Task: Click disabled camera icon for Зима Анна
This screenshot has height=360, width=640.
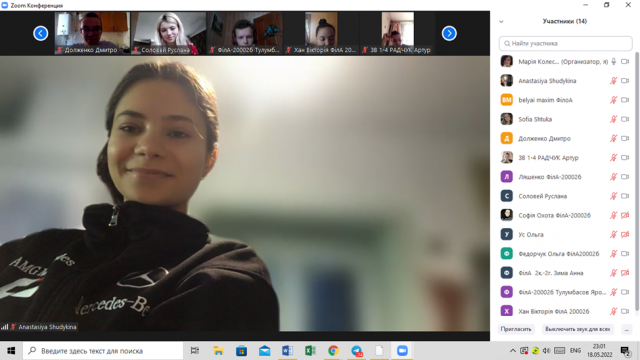Action: [625, 273]
